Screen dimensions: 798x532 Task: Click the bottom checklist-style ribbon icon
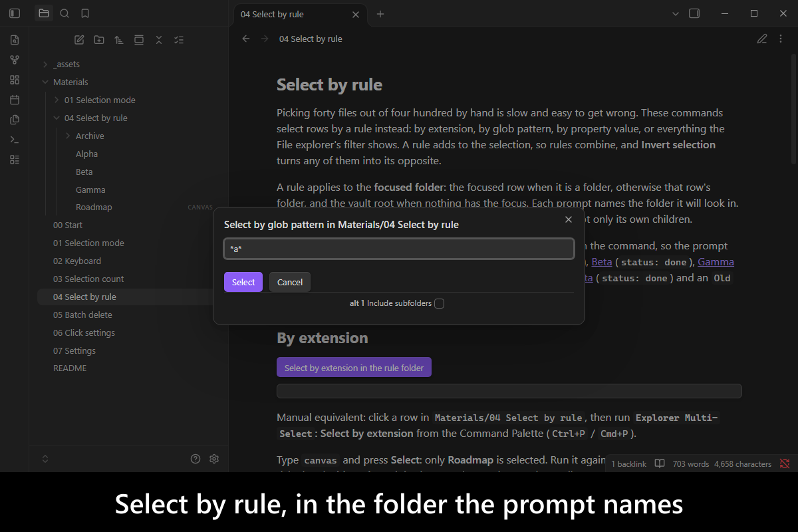pos(15,160)
